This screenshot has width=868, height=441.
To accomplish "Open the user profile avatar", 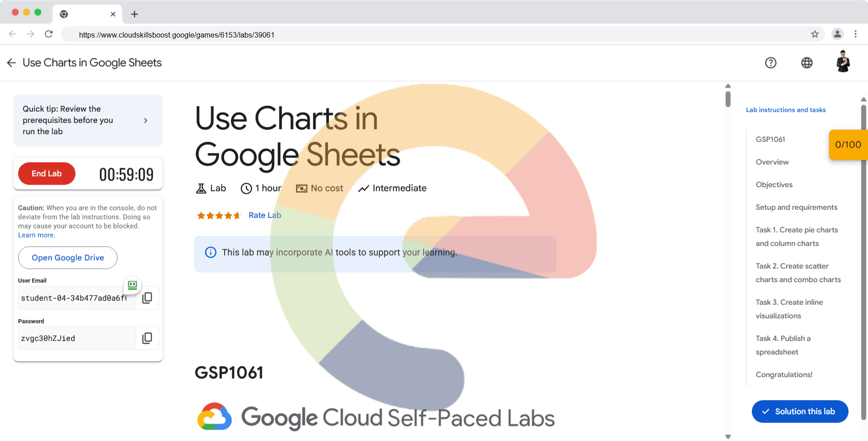I will pyautogui.click(x=843, y=62).
